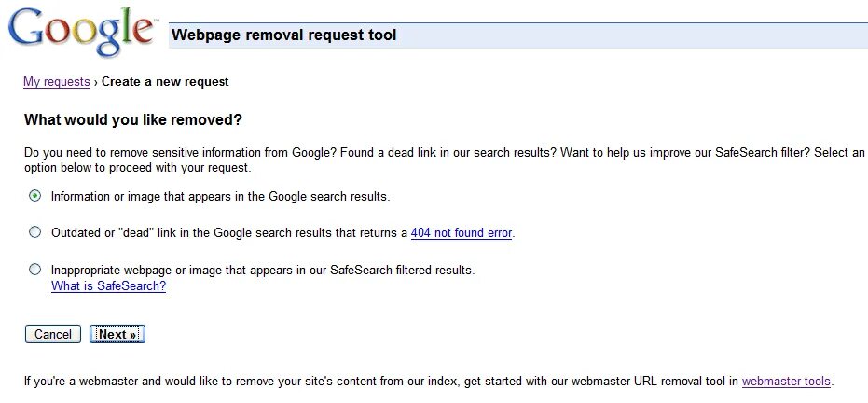
Task: Choose the outdated or dead link radio button
Action: point(35,232)
